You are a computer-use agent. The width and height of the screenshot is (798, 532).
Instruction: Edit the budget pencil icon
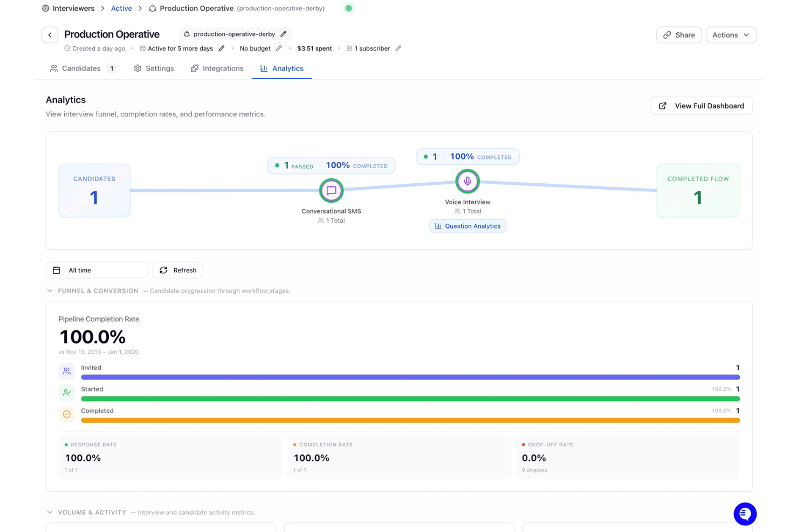(x=279, y=49)
